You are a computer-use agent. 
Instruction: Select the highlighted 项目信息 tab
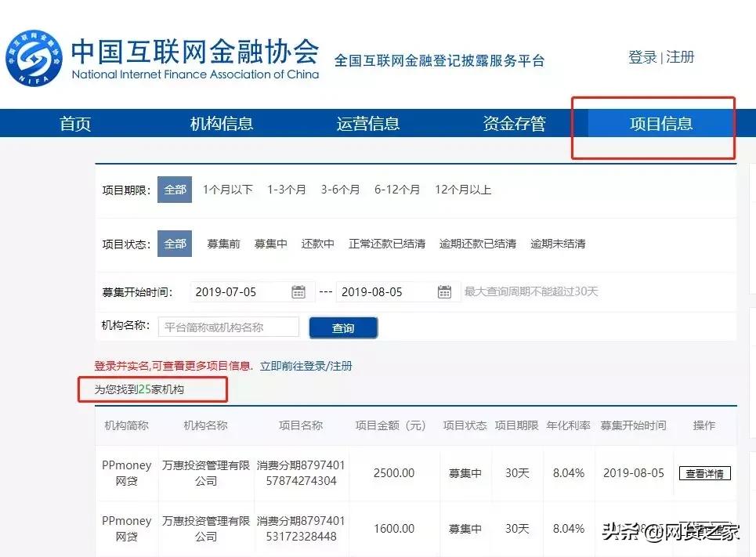(x=662, y=123)
